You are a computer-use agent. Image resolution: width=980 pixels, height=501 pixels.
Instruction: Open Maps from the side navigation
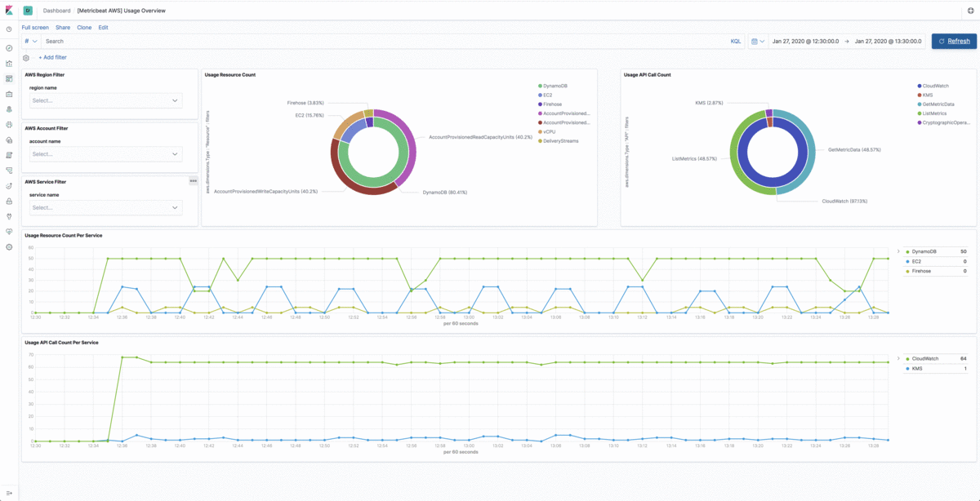pos(9,109)
